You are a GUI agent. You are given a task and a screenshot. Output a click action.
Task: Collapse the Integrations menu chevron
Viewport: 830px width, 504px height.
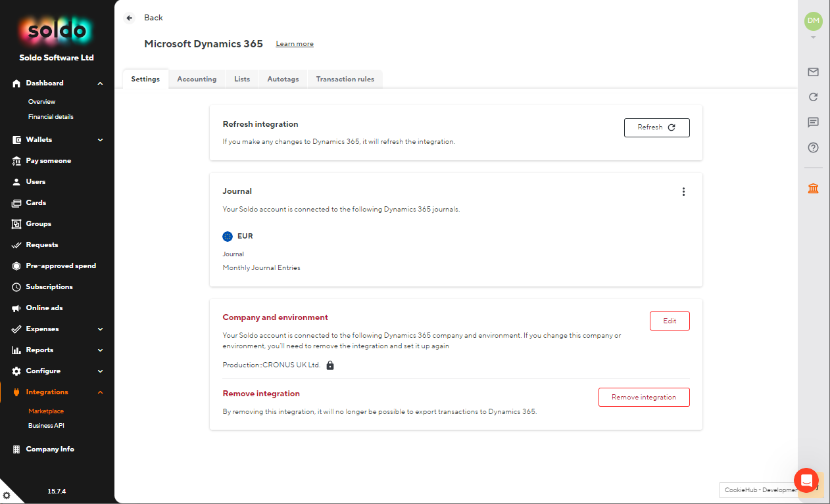tap(101, 392)
